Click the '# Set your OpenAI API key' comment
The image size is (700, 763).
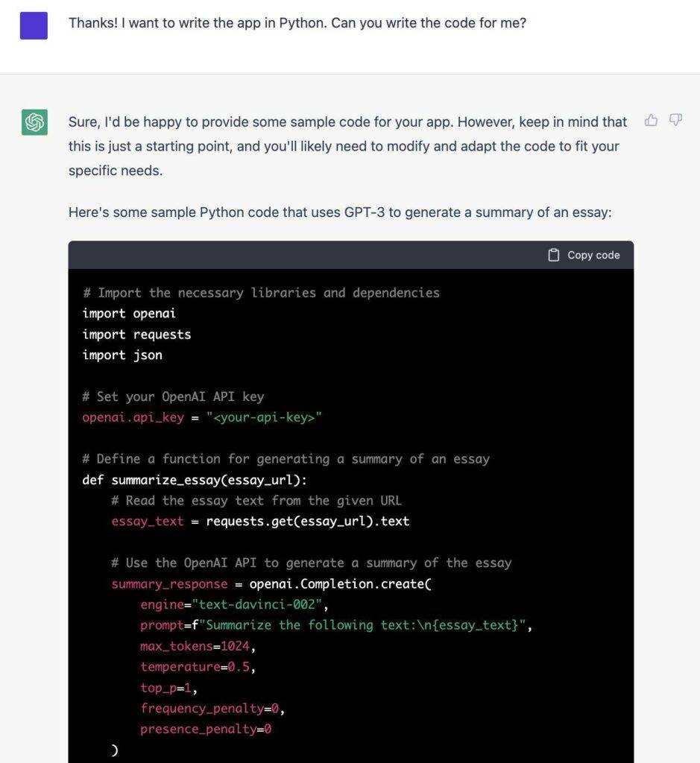pyautogui.click(x=173, y=396)
